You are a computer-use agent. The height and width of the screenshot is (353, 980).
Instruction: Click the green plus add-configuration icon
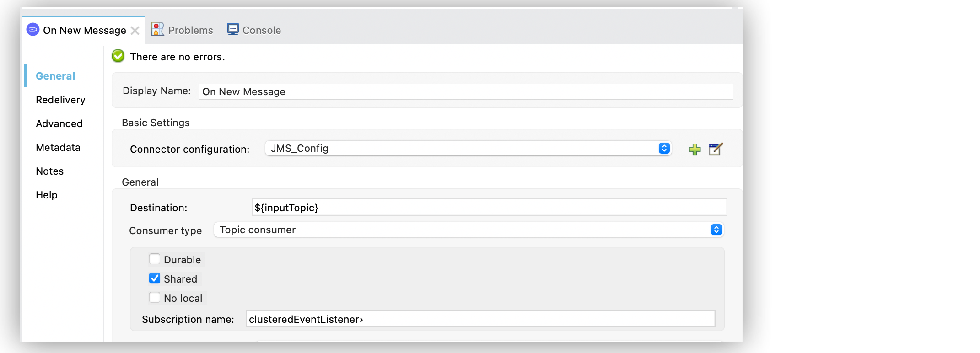pyautogui.click(x=695, y=150)
